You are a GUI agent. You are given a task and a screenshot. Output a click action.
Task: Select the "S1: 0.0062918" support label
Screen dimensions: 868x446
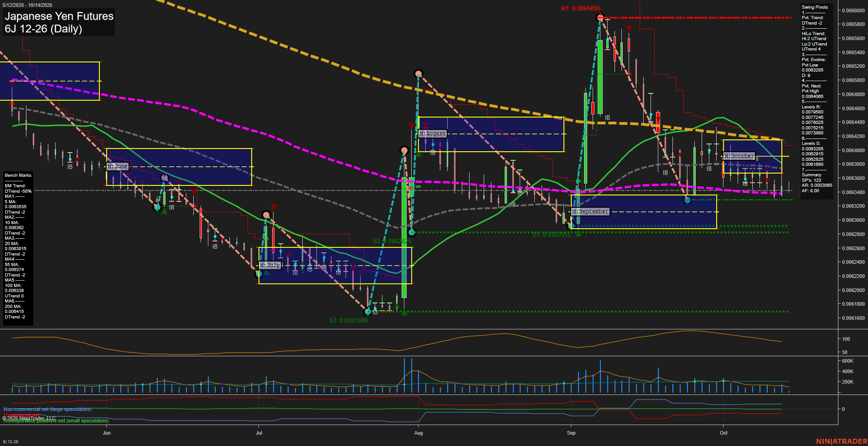click(x=552, y=235)
